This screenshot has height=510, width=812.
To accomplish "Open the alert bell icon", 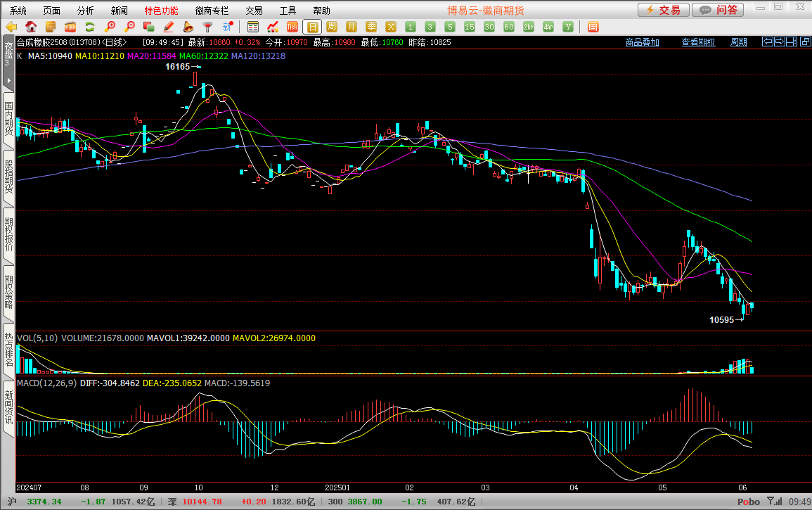I will (x=188, y=27).
